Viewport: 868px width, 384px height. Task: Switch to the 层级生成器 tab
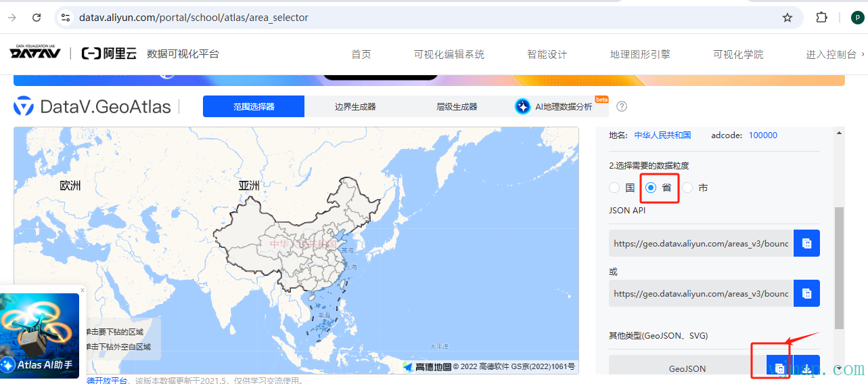457,106
